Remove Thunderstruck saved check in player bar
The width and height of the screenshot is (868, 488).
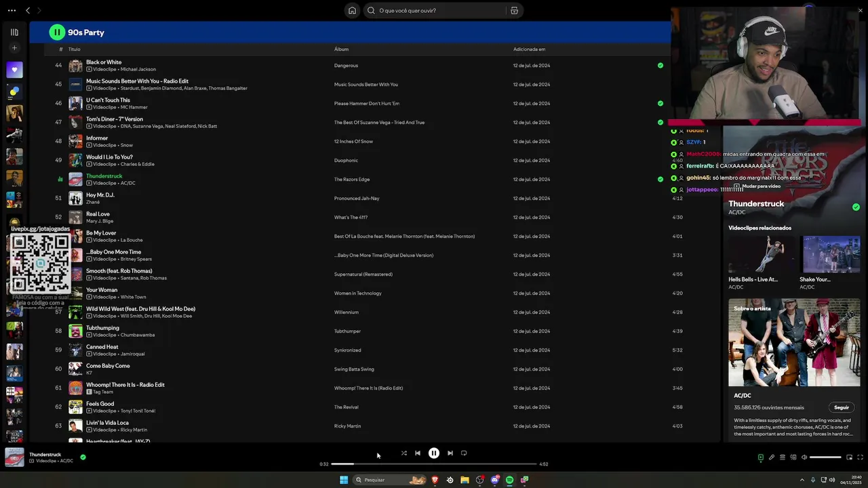point(83,457)
